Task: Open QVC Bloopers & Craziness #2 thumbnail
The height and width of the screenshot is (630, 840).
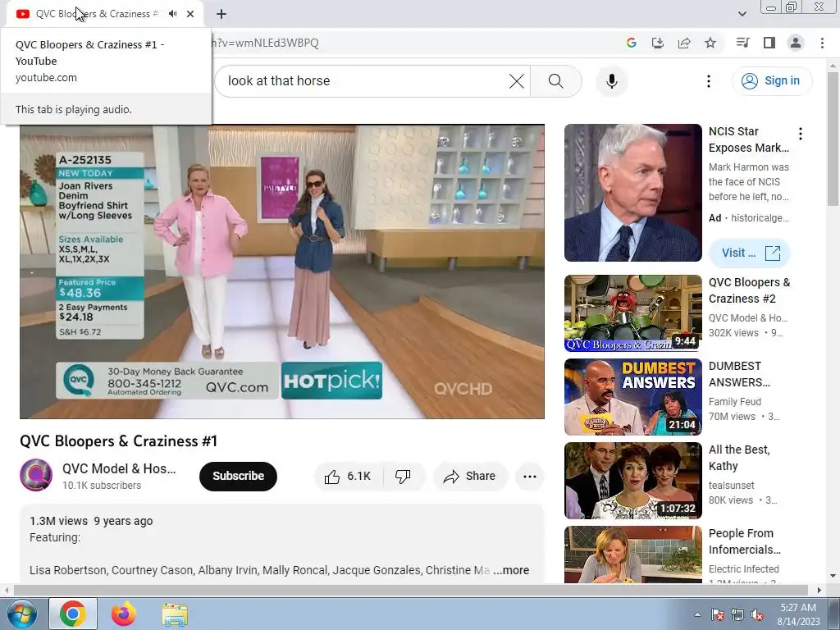Action: tap(632, 313)
